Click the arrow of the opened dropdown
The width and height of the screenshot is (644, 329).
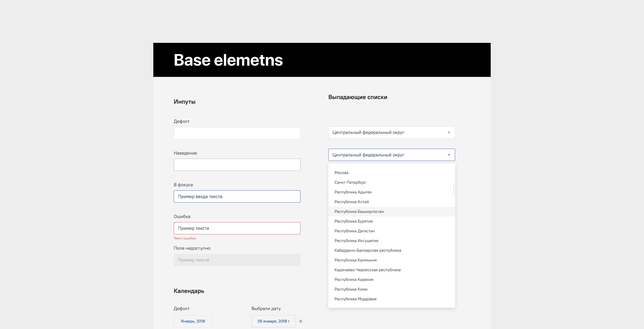pos(449,155)
